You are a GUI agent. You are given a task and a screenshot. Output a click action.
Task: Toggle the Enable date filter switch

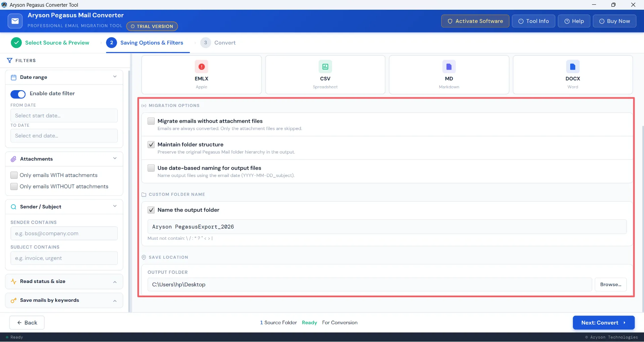click(x=18, y=94)
